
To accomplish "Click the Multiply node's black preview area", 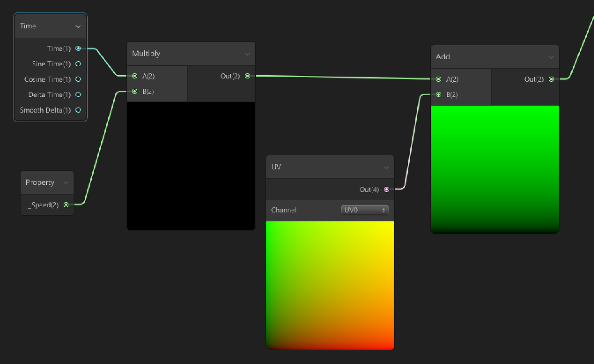I will click(191, 165).
